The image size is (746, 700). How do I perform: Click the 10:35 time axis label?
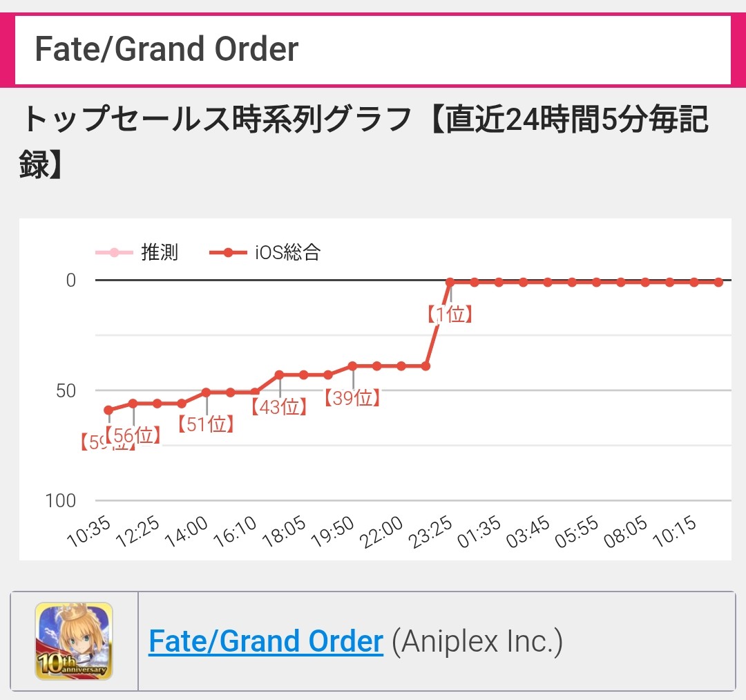pyautogui.click(x=89, y=533)
